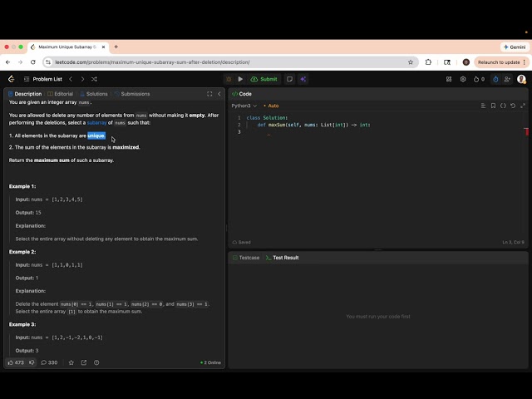Click the editor bookmark icon
The height and width of the screenshot is (399, 532).
(x=493, y=106)
